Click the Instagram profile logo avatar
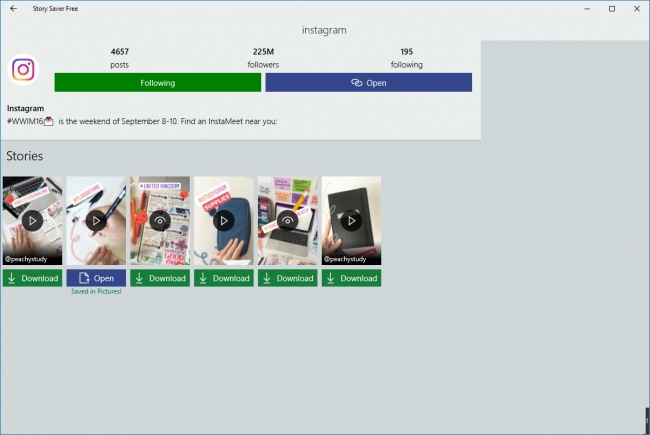 point(23,69)
